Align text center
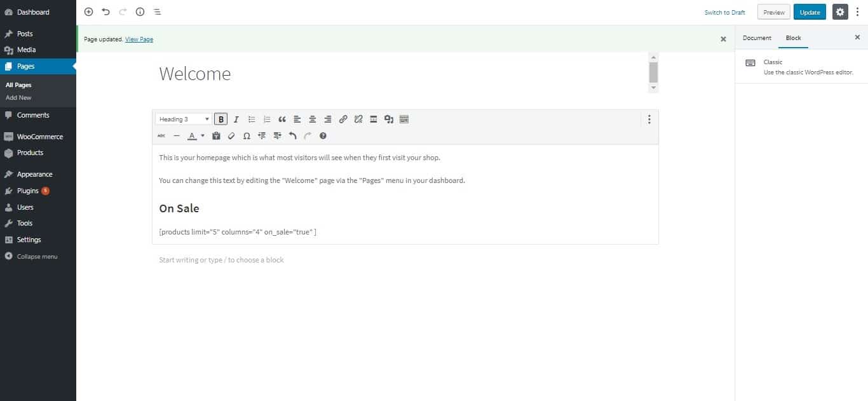The width and height of the screenshot is (868, 401). coord(313,119)
